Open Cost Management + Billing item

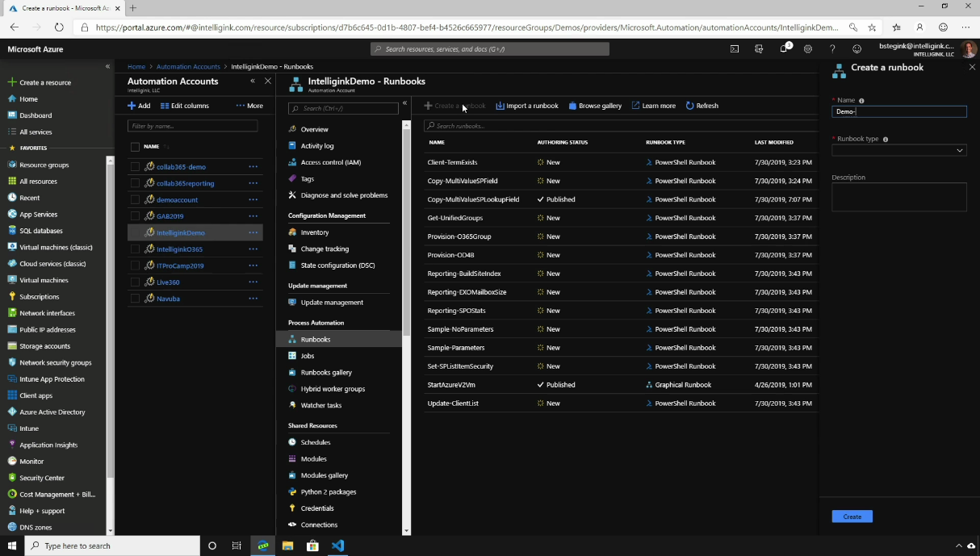click(x=57, y=495)
